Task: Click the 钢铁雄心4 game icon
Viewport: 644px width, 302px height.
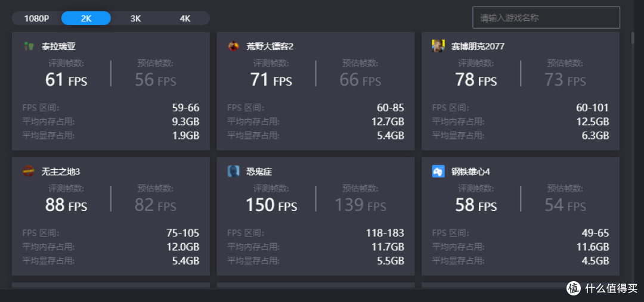Action: (438, 171)
